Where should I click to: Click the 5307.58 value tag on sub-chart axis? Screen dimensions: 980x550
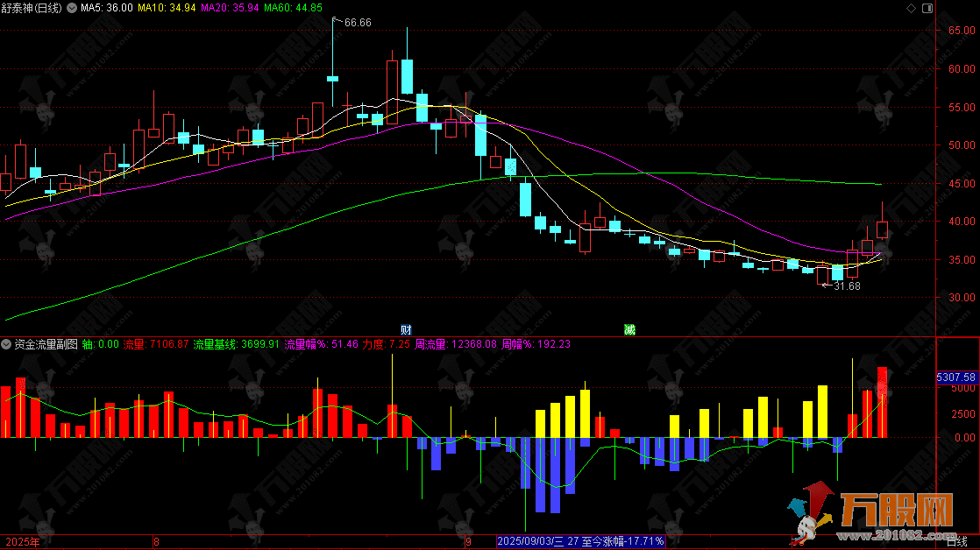coord(956,377)
